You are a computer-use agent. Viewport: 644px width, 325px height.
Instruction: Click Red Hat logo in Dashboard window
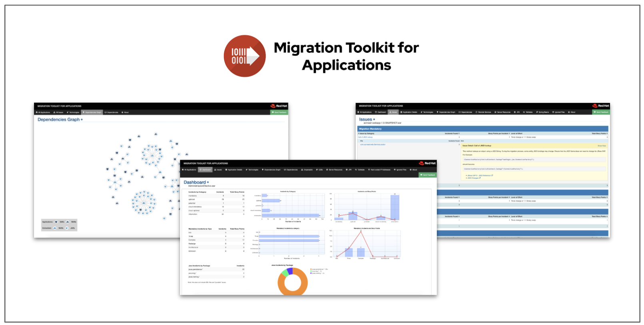pos(427,163)
